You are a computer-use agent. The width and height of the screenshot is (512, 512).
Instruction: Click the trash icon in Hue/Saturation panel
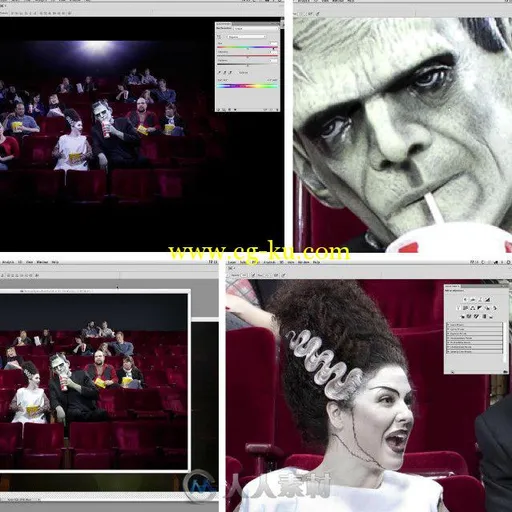277,110
